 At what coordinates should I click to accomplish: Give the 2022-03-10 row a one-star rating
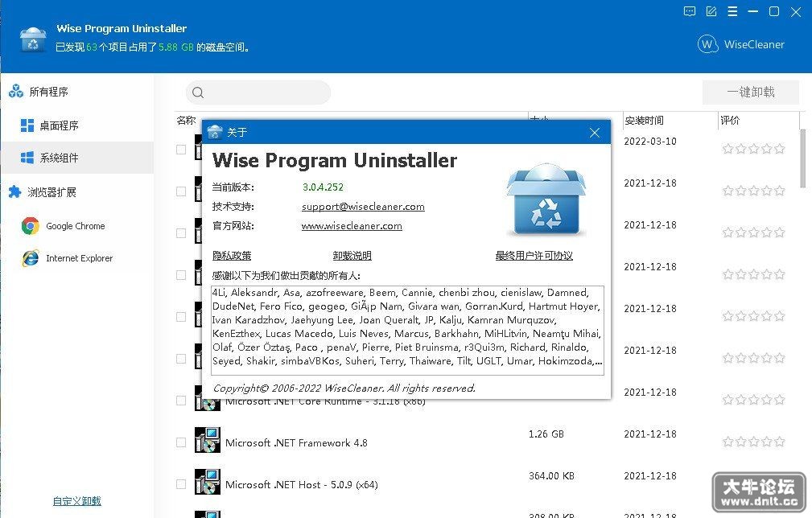pos(728,149)
